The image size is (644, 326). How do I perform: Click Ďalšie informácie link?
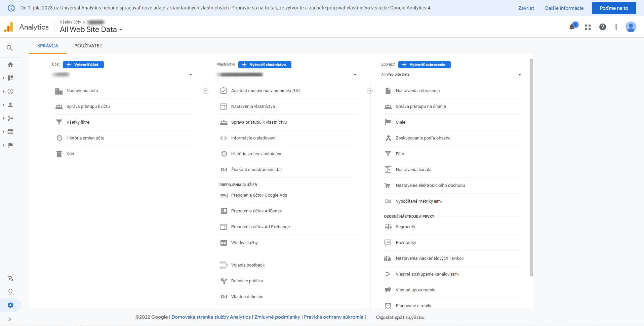pos(564,8)
